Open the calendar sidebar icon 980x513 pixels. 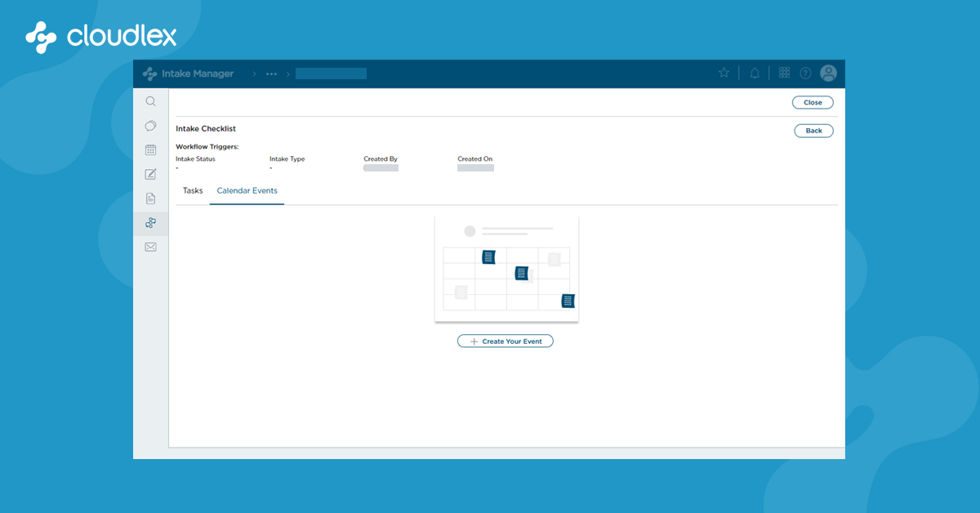tap(150, 149)
